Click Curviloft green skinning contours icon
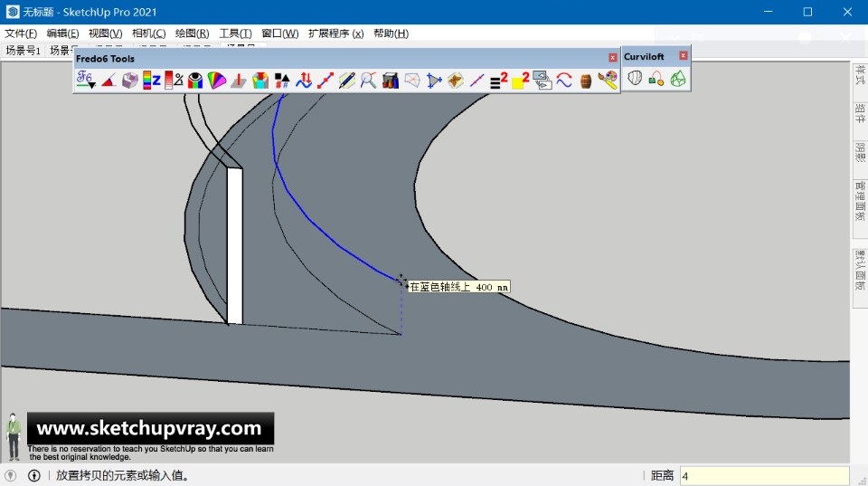Viewport: 868px width, 486px height. (x=678, y=79)
